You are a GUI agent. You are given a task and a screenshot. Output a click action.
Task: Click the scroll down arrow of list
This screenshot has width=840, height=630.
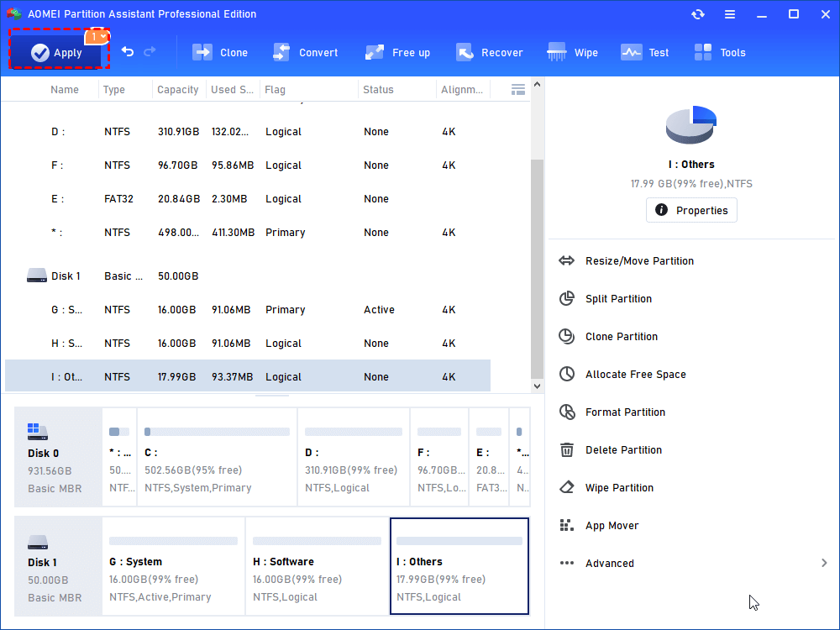click(537, 386)
